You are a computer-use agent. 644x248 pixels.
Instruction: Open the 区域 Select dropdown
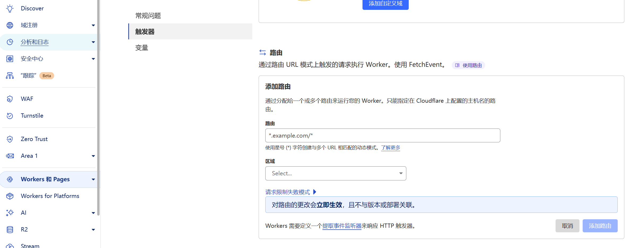(x=335, y=173)
